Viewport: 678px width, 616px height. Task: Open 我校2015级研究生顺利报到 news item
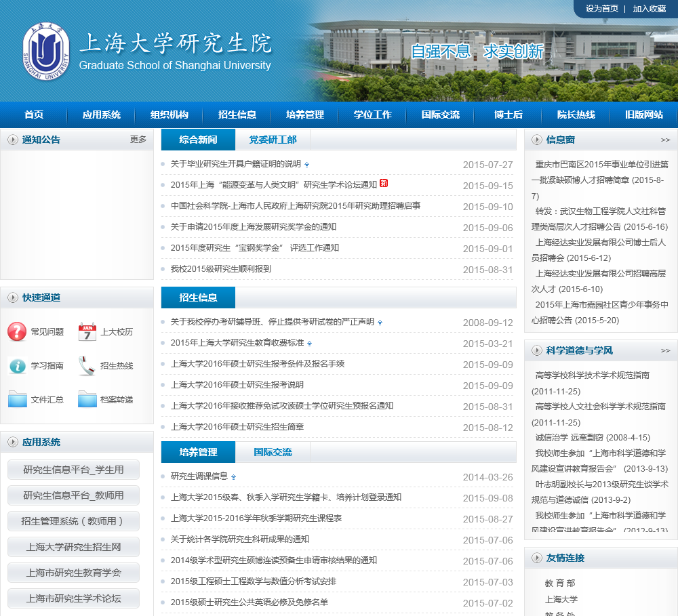click(220, 269)
